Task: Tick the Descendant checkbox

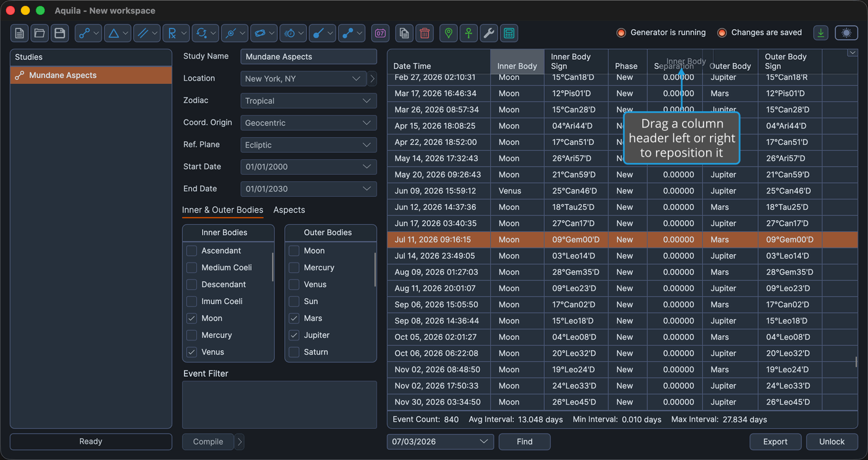Action: click(192, 285)
